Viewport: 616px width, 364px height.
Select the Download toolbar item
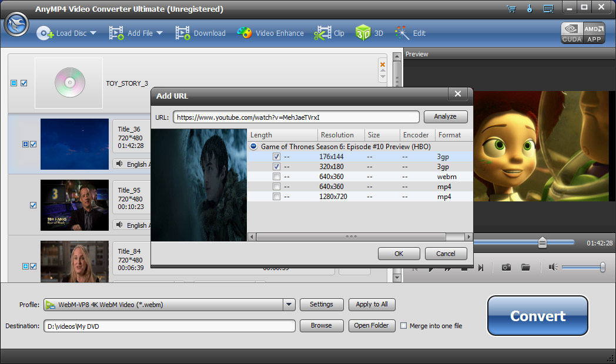click(x=200, y=33)
